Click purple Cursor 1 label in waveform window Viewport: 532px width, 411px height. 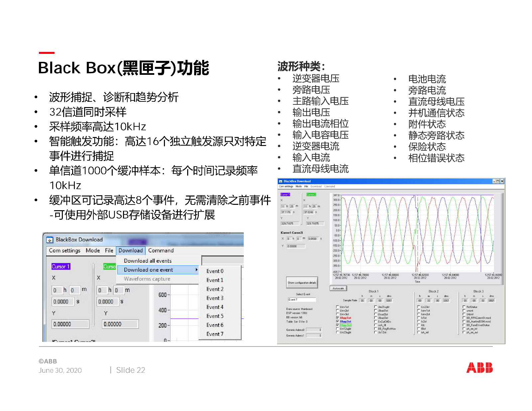click(285, 195)
